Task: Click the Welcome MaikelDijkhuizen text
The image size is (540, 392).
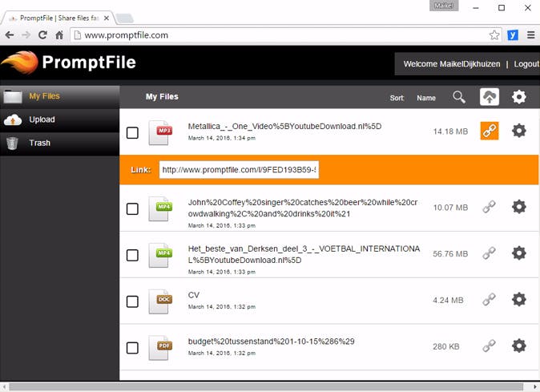Action: (452, 64)
